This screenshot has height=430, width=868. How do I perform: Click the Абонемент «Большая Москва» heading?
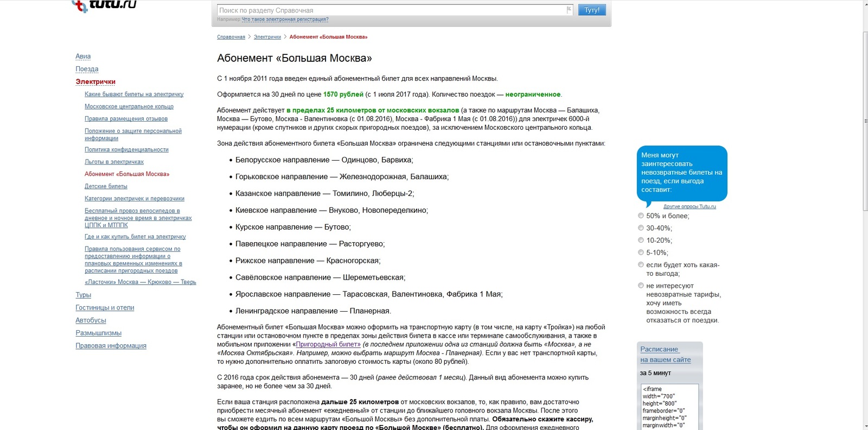point(295,58)
